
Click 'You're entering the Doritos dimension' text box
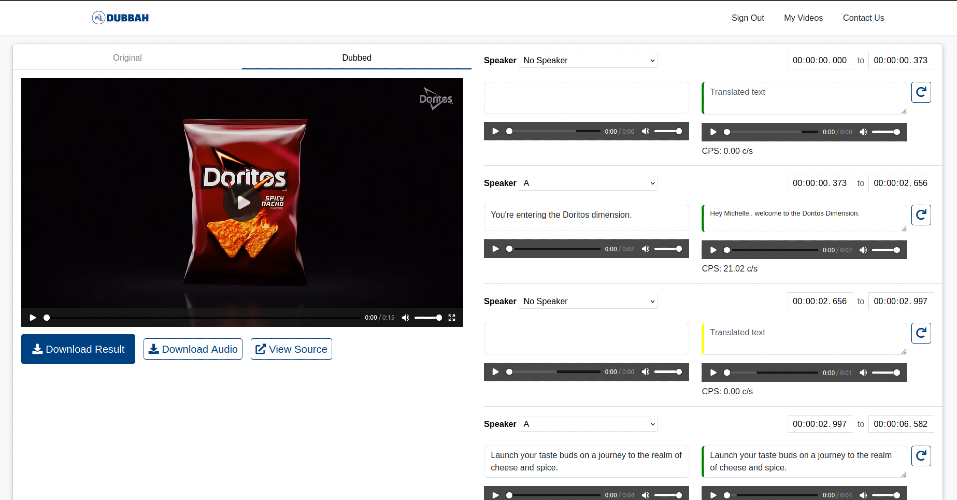tap(586, 217)
